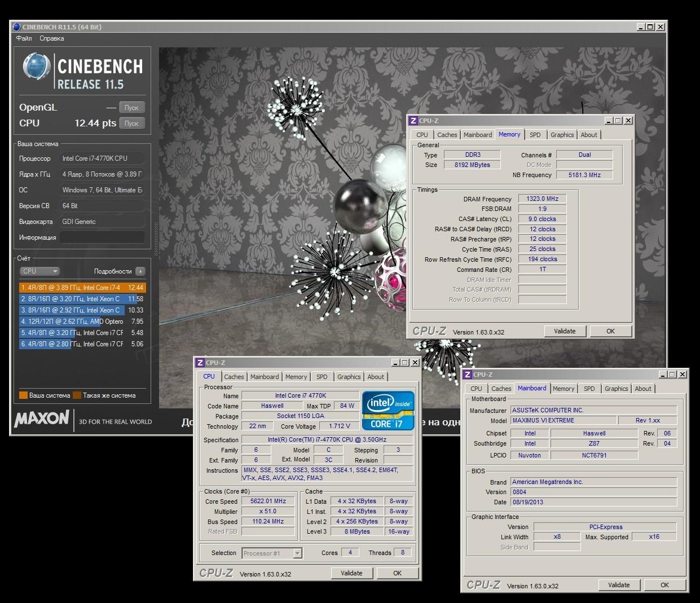Click the MAXON logo
This screenshot has height=603, width=700.
pyautogui.click(x=42, y=419)
